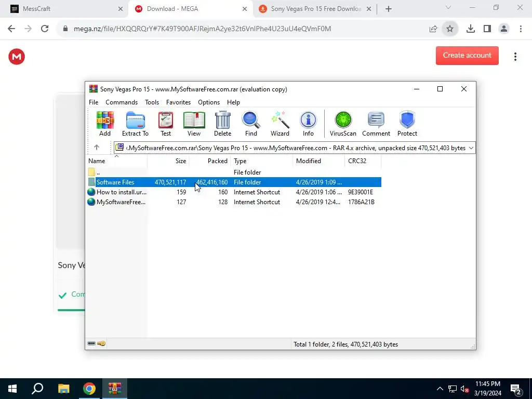Screen dimensions: 532x399
Task: Click the Create account button
Action: [x=467, y=55]
